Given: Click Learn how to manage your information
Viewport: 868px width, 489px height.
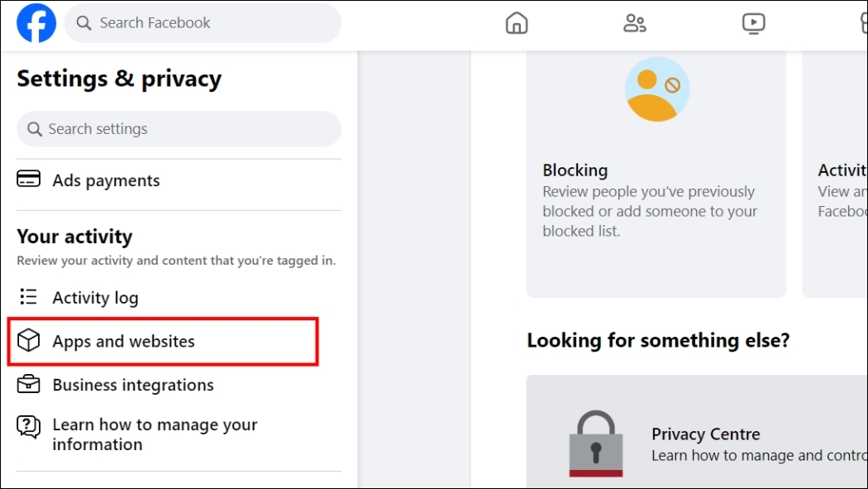Looking at the screenshot, I should (155, 434).
